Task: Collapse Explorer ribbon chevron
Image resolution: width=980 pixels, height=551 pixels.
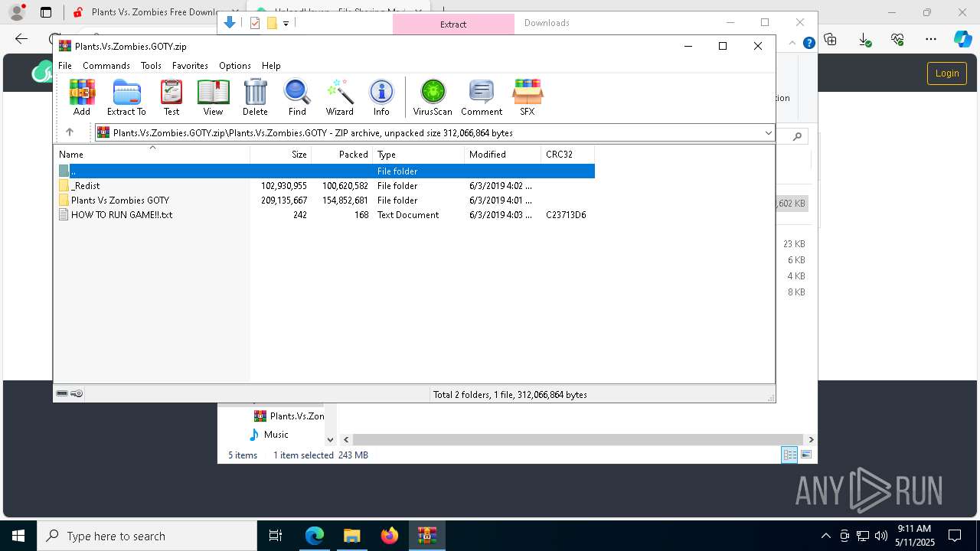Action: [x=792, y=43]
